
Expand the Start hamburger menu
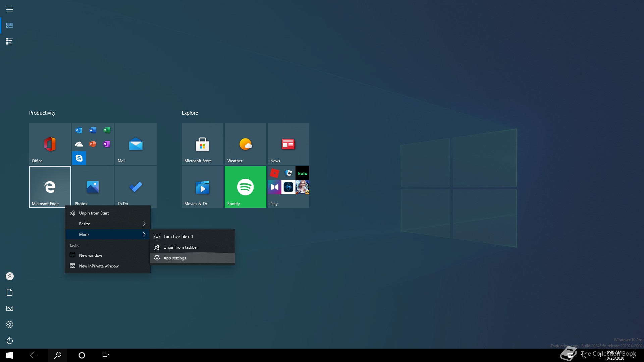coord(10,9)
